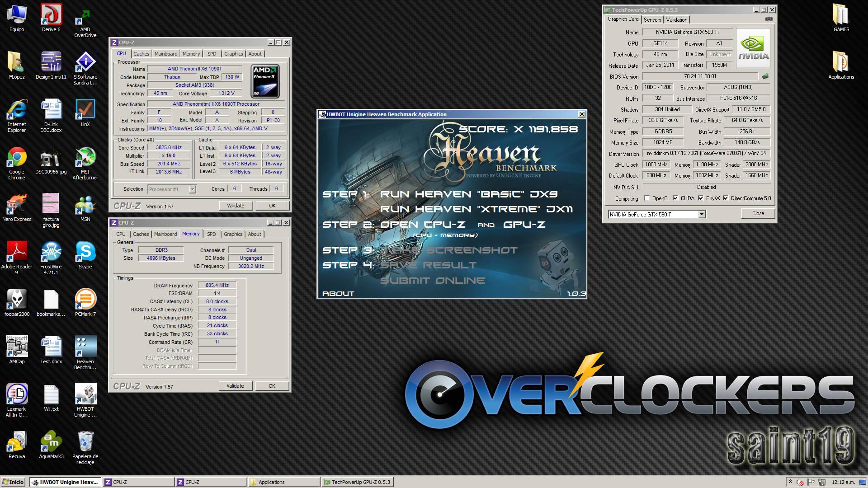Image resolution: width=868 pixels, height=488 pixels.
Task: Open the MSN desktop icon
Action: [x=85, y=208]
